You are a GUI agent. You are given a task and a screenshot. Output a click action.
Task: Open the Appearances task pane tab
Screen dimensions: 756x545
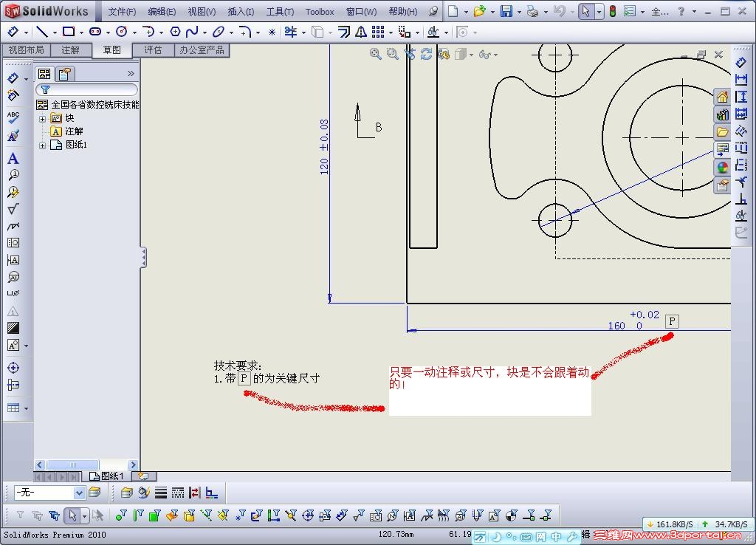(x=722, y=168)
